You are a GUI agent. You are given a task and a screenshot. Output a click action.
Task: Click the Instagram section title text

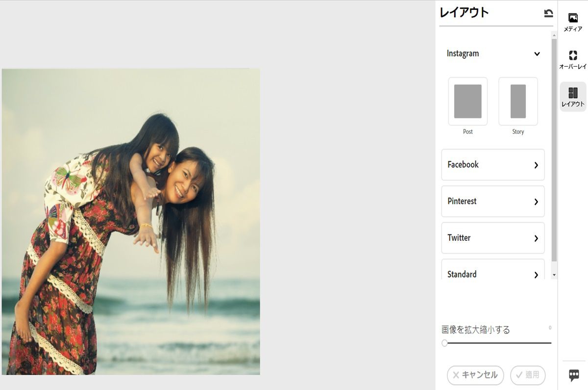click(463, 53)
